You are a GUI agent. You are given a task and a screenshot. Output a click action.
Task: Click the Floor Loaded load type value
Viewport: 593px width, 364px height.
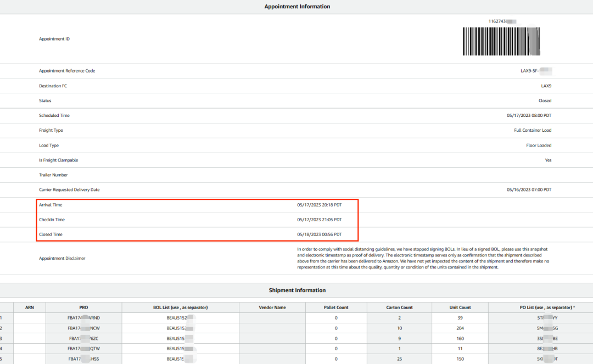[538, 145]
